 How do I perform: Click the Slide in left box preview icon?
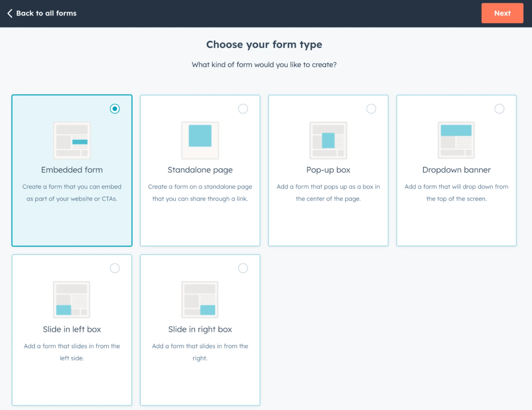(x=71, y=300)
